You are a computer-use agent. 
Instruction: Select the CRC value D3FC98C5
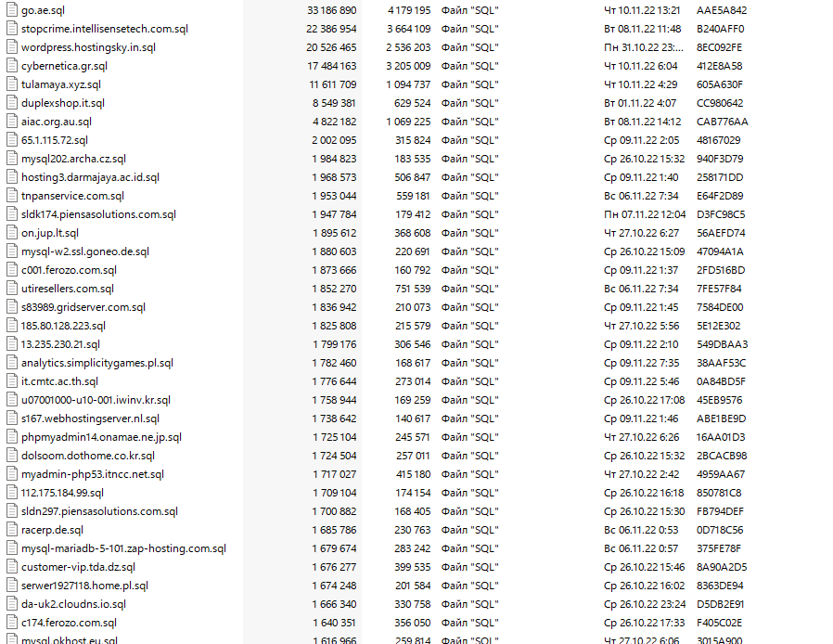pos(721,214)
